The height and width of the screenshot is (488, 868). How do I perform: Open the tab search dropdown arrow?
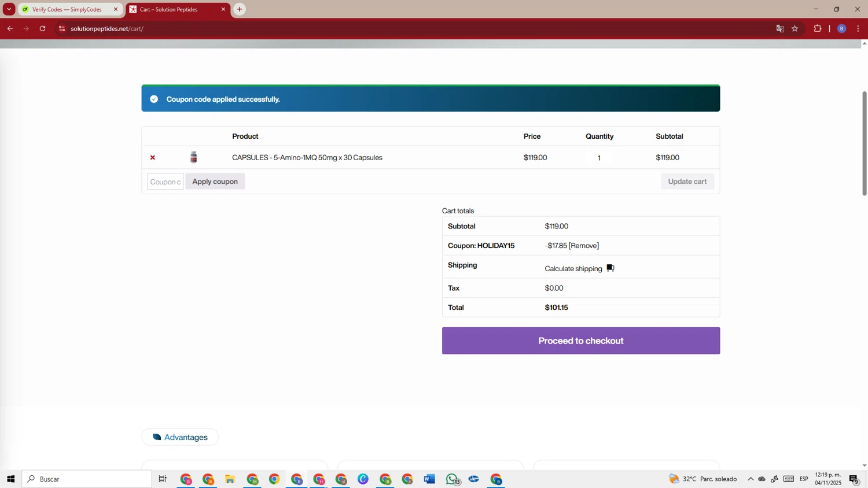pyautogui.click(x=9, y=9)
